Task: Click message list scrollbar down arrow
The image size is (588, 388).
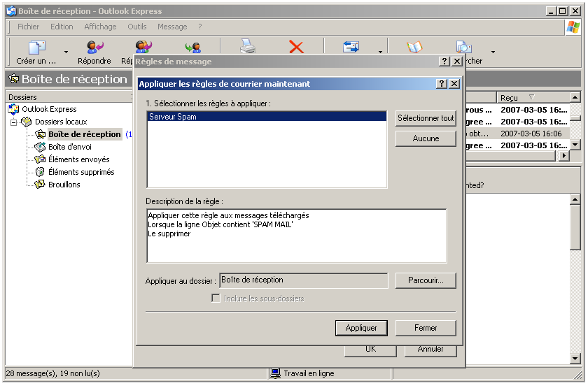Action: tap(575, 145)
